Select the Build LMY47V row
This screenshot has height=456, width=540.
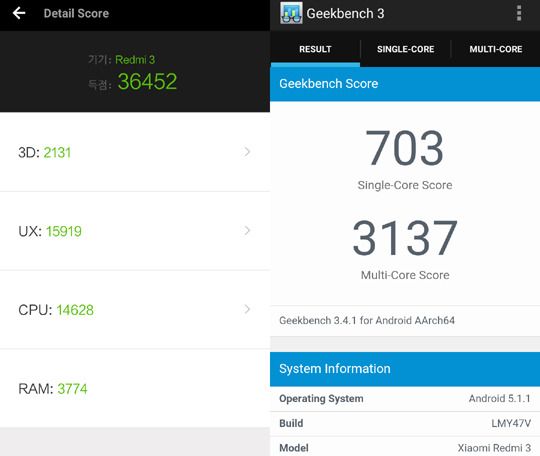pyautogui.click(x=405, y=423)
